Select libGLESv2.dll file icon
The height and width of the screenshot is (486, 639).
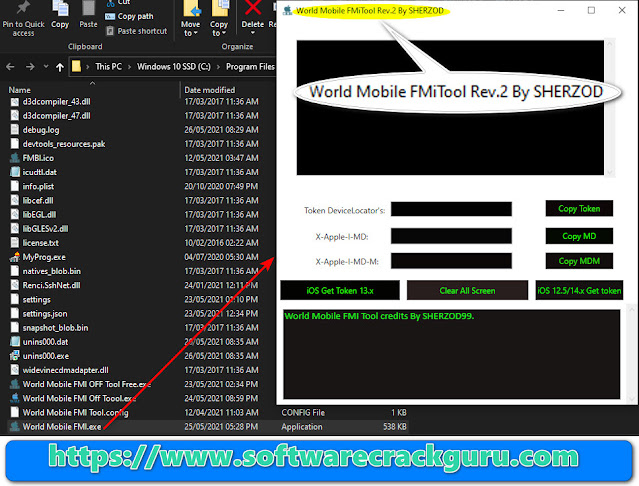tap(14, 229)
